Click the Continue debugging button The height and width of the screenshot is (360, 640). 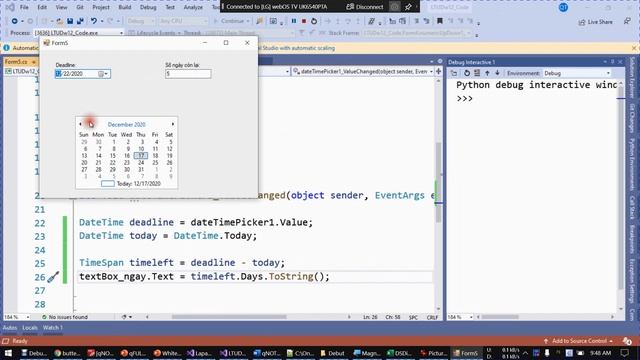click(231, 21)
